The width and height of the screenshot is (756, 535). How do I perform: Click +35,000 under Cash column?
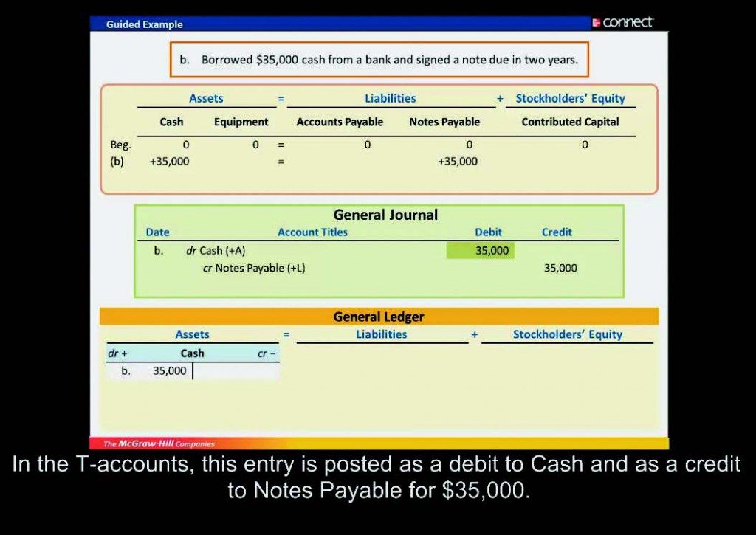169,162
